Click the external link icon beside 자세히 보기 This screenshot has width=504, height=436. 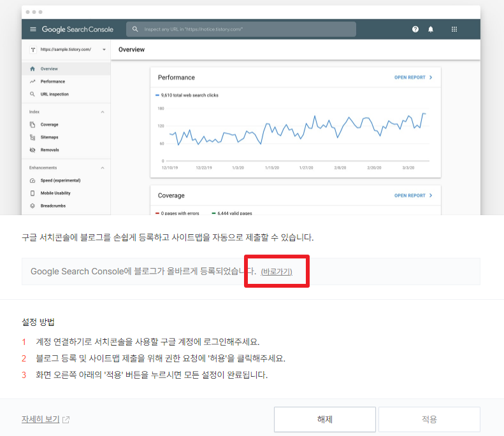pos(66,419)
